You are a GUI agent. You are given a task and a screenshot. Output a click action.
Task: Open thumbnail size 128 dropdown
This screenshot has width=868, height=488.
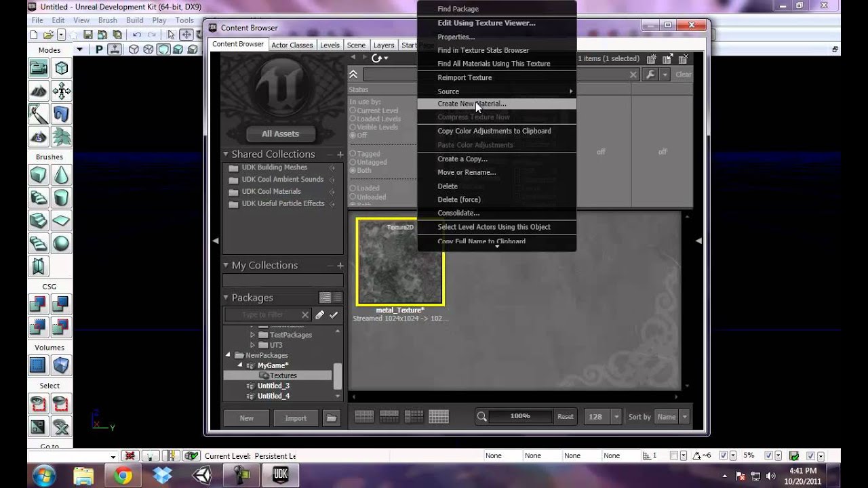point(616,417)
